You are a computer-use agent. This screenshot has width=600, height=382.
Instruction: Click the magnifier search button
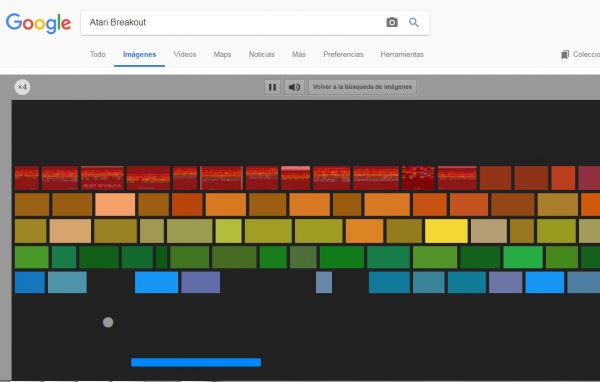tap(414, 22)
